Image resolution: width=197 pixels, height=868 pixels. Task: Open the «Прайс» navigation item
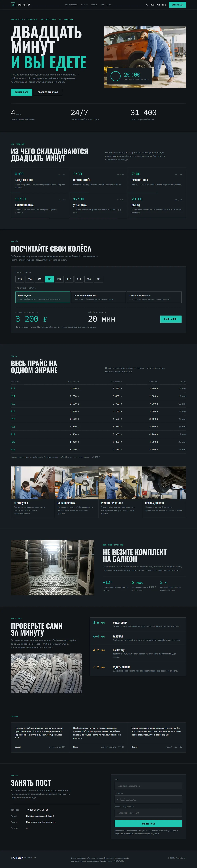coord(94,5)
